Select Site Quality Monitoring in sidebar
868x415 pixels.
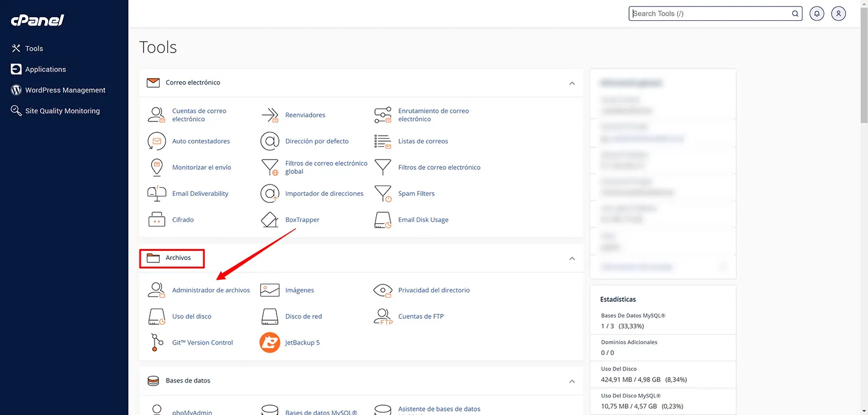coord(62,110)
